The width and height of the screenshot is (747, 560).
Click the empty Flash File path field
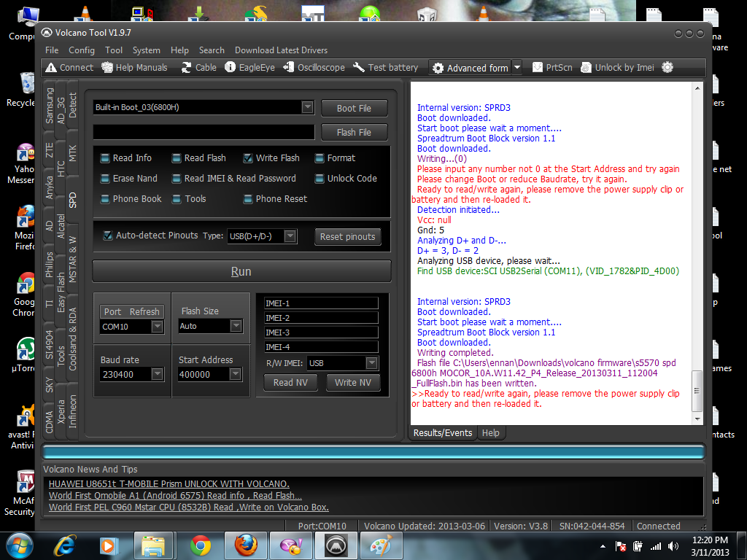204,132
